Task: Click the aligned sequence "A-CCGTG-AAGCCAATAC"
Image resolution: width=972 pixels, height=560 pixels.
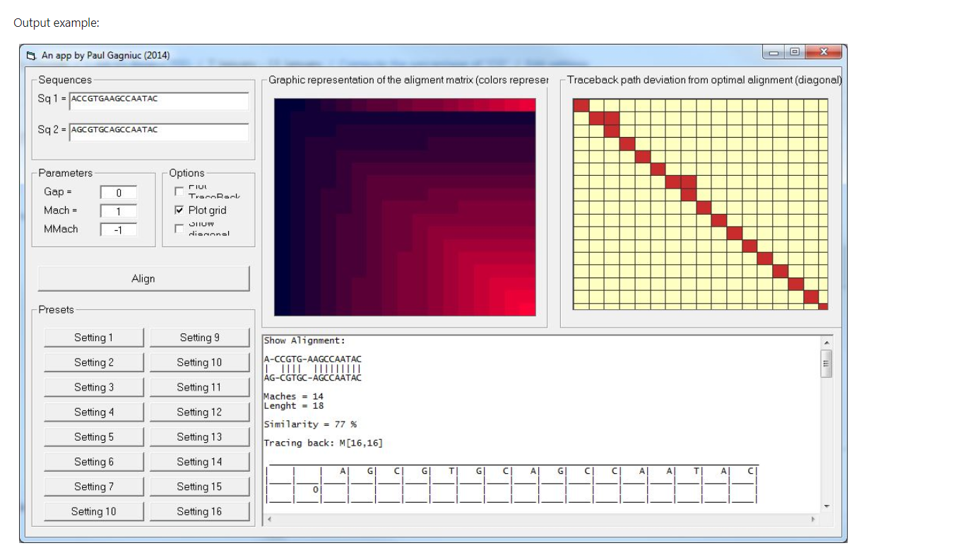Action: pos(312,359)
